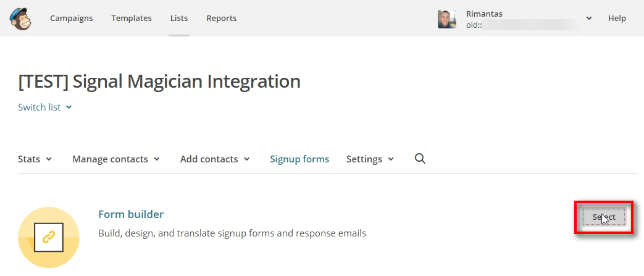Open the Add contacts dropdown
Image resolution: width=644 pixels, height=276 pixels.
click(215, 159)
